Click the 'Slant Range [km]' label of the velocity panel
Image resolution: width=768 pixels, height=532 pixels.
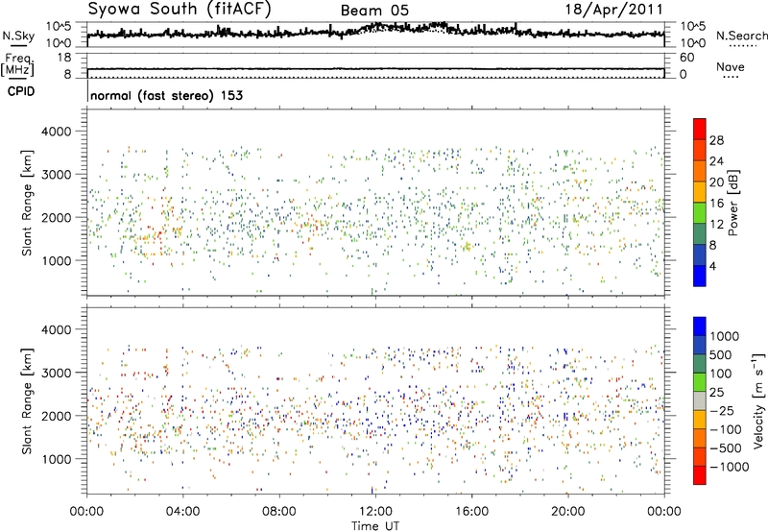tap(27, 400)
